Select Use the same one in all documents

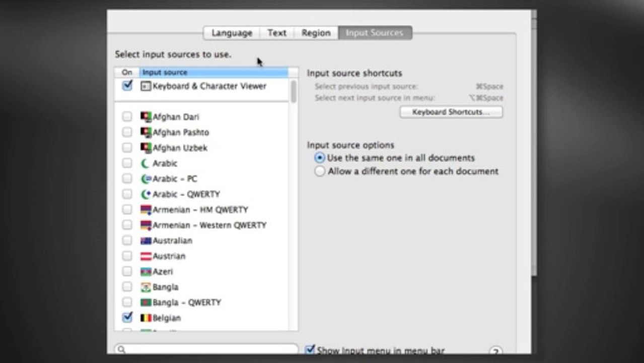320,158
